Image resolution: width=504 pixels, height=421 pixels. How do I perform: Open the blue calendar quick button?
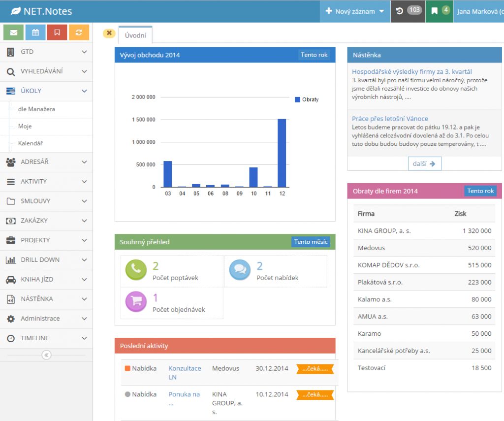35,32
